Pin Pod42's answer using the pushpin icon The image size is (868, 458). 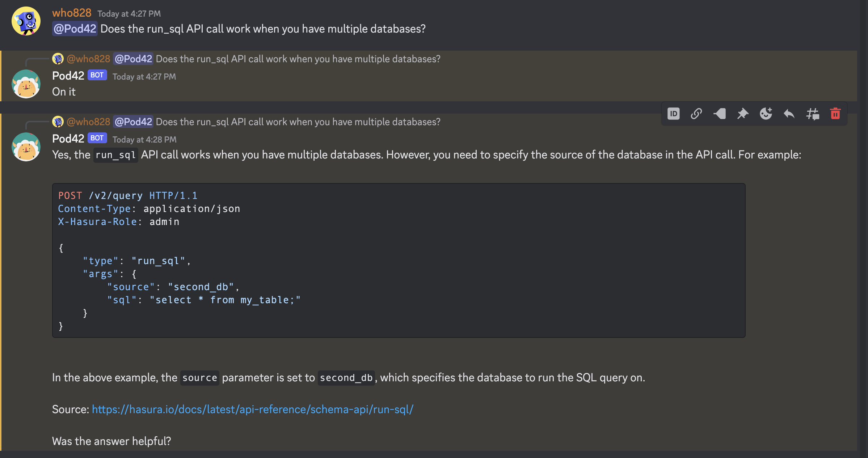pyautogui.click(x=743, y=114)
